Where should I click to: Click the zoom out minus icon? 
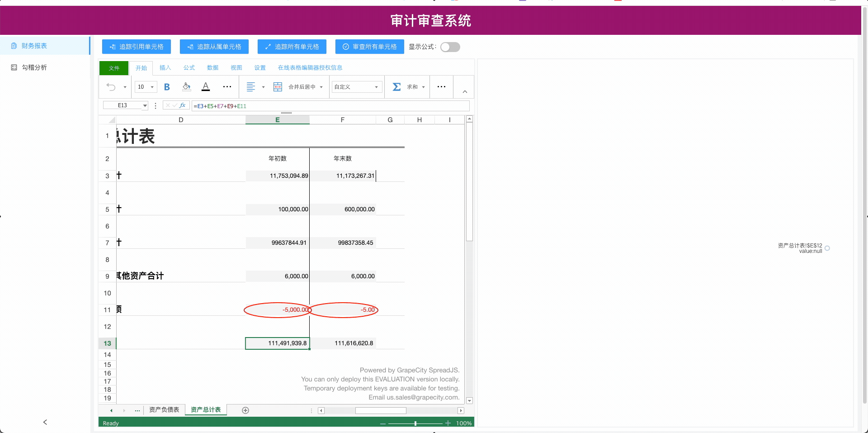click(x=383, y=423)
